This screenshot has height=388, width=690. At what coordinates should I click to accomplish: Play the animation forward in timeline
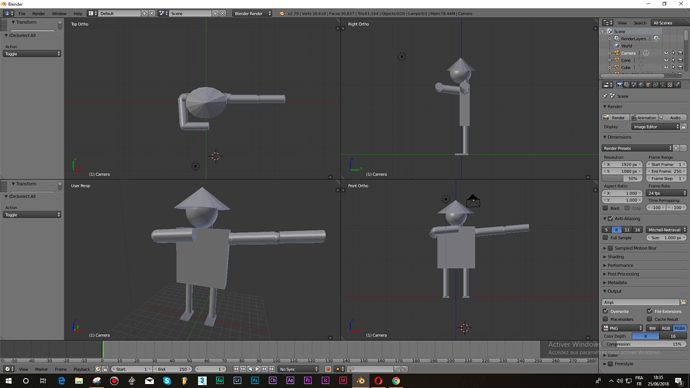pyautogui.click(x=257, y=369)
